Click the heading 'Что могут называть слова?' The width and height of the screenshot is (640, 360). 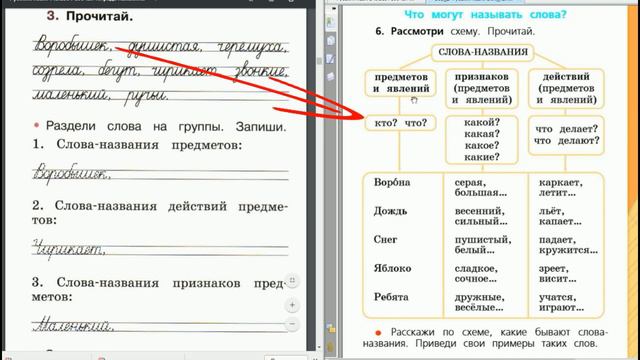[485, 15]
